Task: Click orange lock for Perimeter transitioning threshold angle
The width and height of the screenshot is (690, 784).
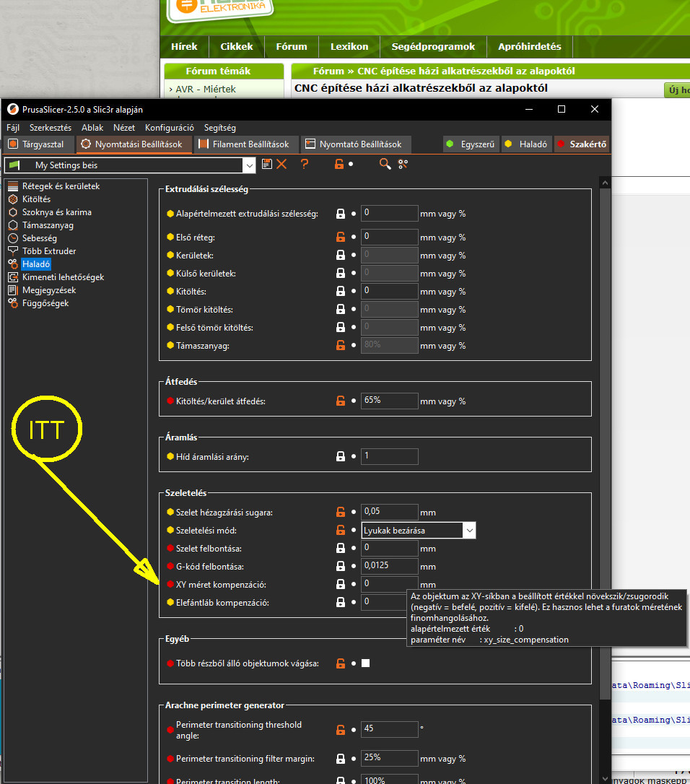Action: [x=341, y=730]
